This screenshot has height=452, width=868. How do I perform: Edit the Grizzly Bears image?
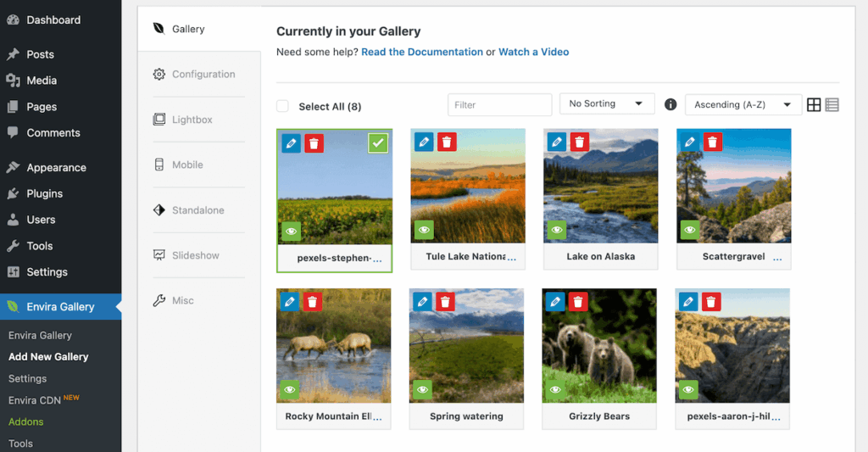tap(555, 302)
